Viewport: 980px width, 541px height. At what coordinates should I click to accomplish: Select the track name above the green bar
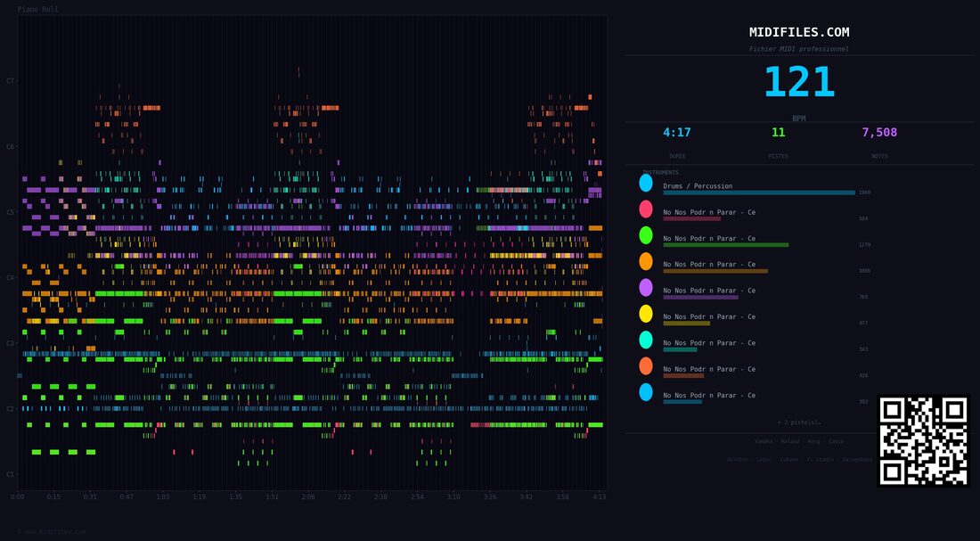click(709, 238)
